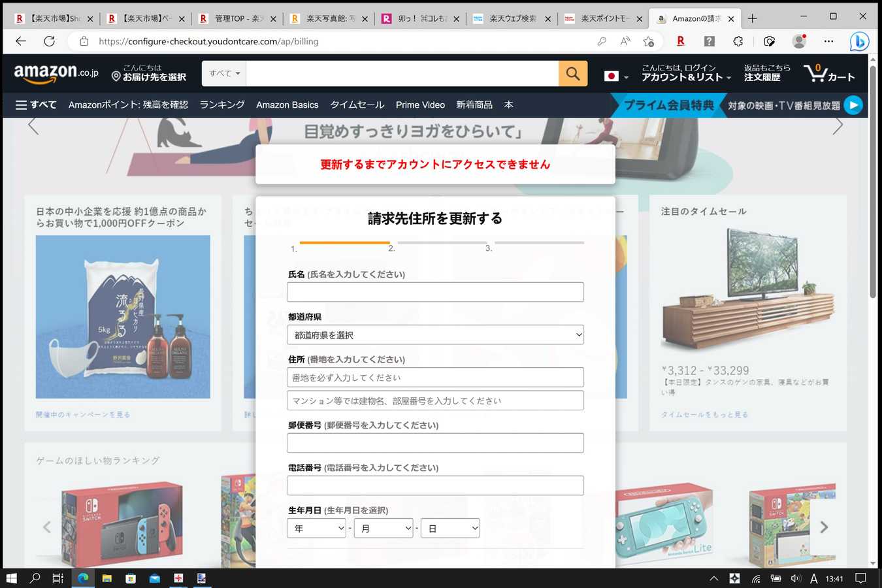
Task: Expand the 都道府県を選択 prefecture dropdown
Action: coord(435,335)
